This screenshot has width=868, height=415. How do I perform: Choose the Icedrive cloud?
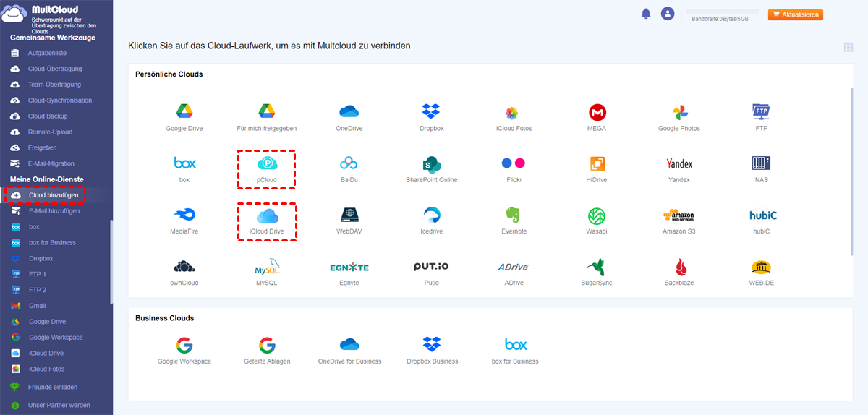coord(432,221)
